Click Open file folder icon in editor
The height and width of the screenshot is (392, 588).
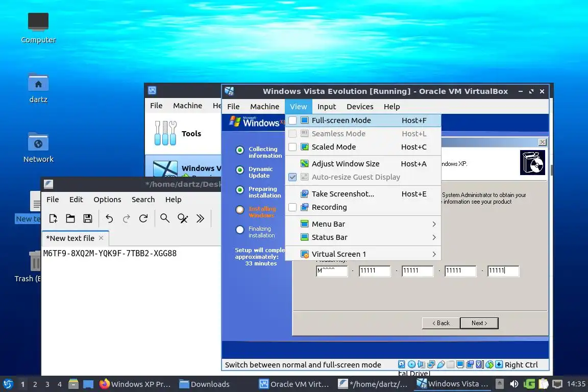click(x=70, y=218)
